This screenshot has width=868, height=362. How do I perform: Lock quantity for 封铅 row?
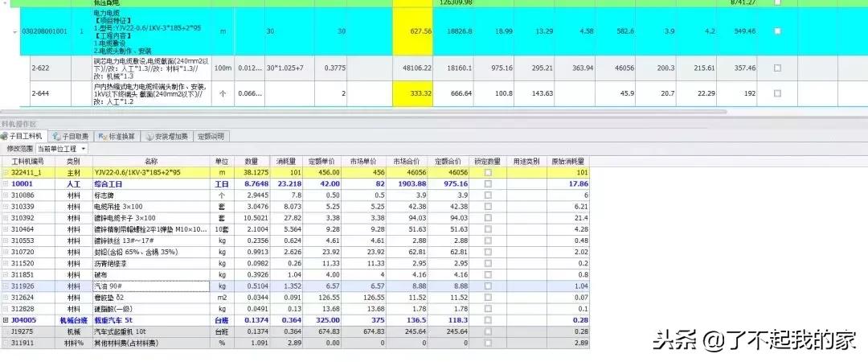[x=488, y=252]
